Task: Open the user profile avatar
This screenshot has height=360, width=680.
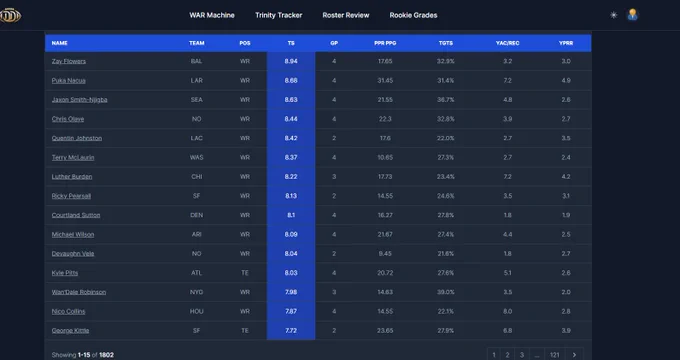Action: (x=632, y=15)
